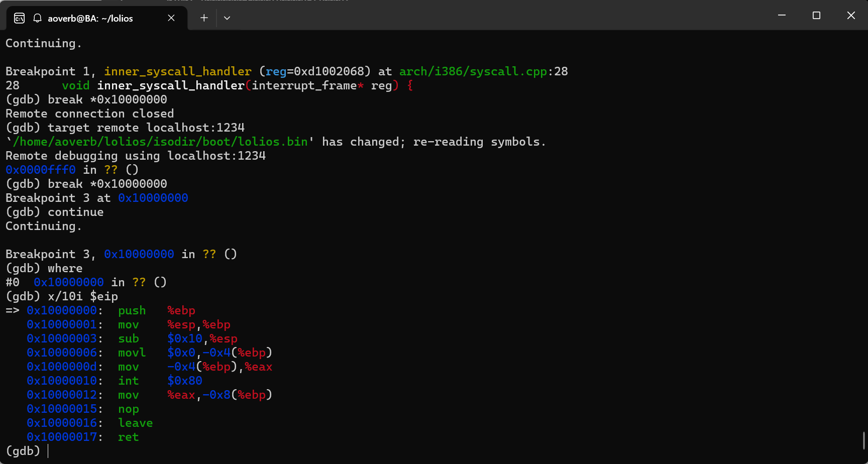Open the tab dropdown chevron next to the plus

(x=227, y=18)
